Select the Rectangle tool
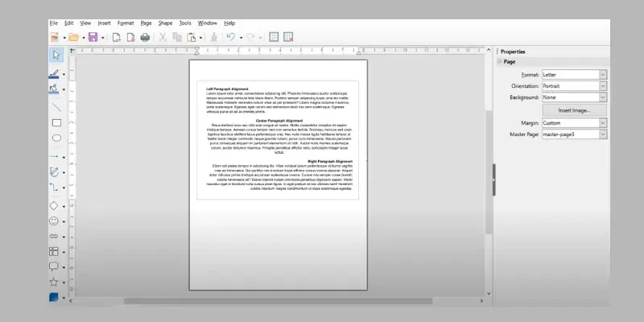644x322 pixels. (x=56, y=123)
